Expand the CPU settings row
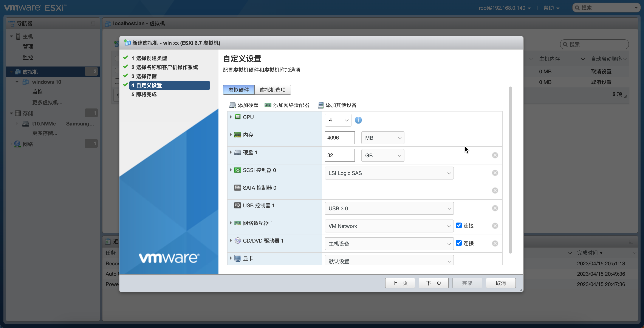Viewport: 644px width, 328px height. tap(231, 117)
